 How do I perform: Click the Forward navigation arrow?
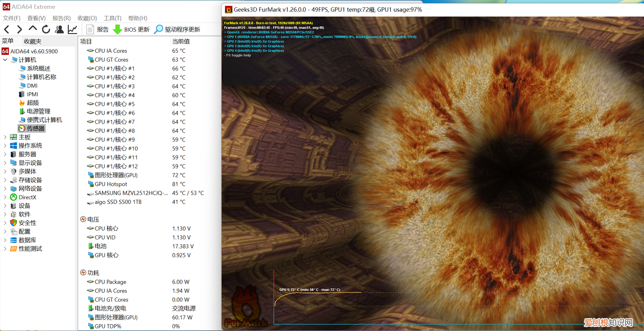19,29
